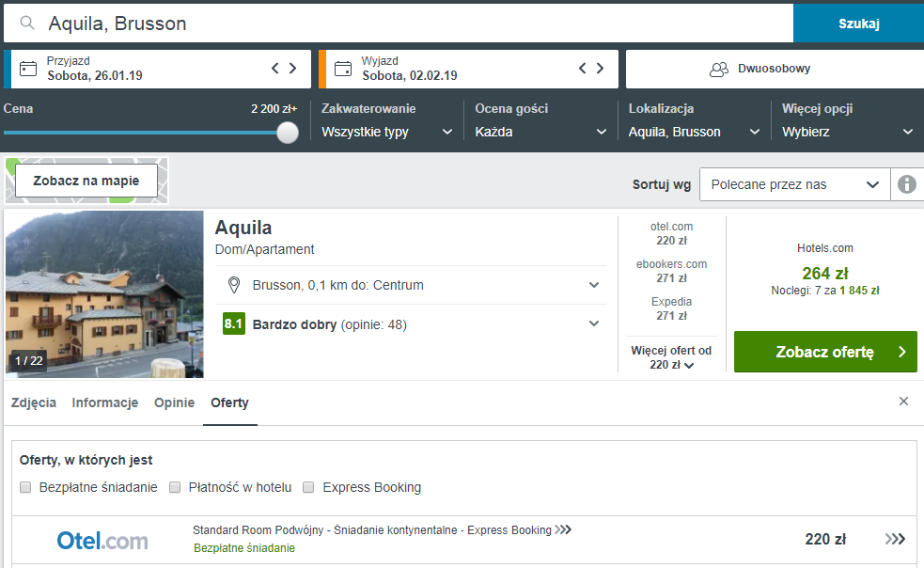Click the Szukaj search button
This screenshot has height=568, width=924.
(858, 24)
